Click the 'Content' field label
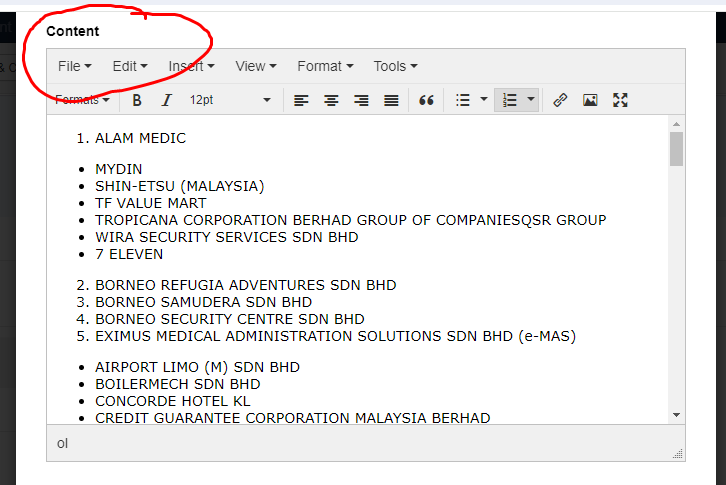This screenshot has height=485, width=726. click(x=73, y=31)
